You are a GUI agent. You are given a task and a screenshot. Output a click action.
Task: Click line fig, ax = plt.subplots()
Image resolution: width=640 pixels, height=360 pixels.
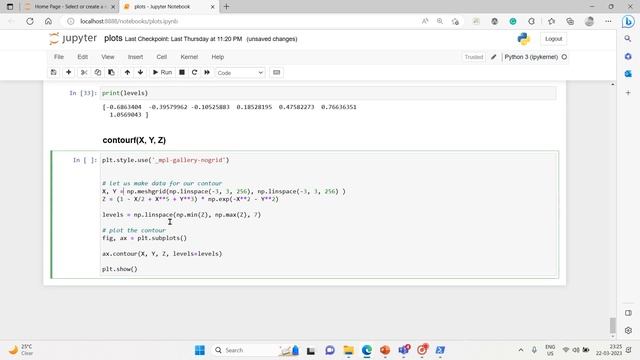coord(144,238)
